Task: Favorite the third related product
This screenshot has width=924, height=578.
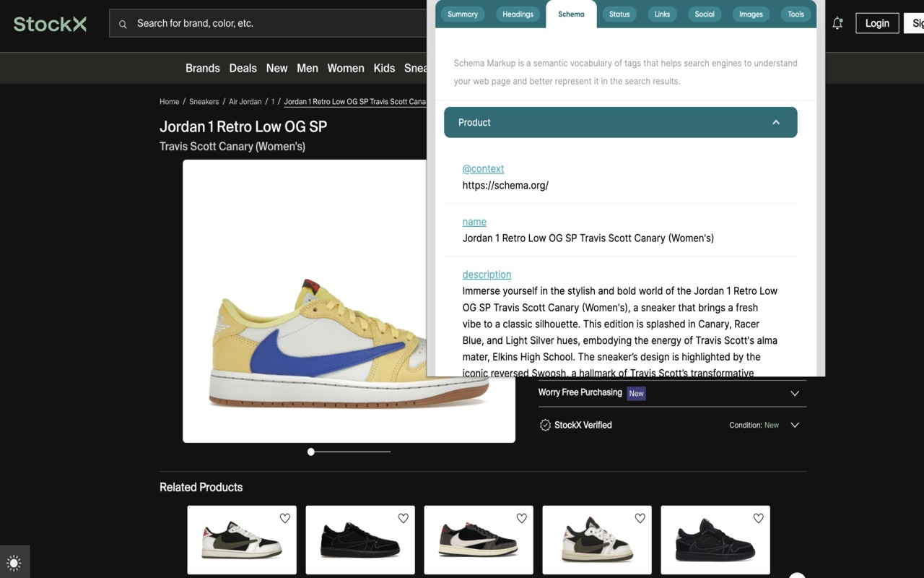Action: [x=522, y=518]
